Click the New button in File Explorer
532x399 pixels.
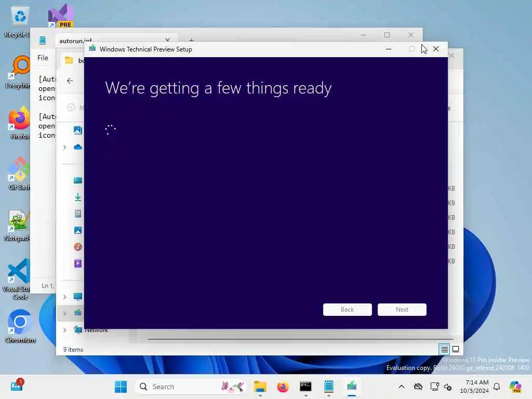point(75,108)
